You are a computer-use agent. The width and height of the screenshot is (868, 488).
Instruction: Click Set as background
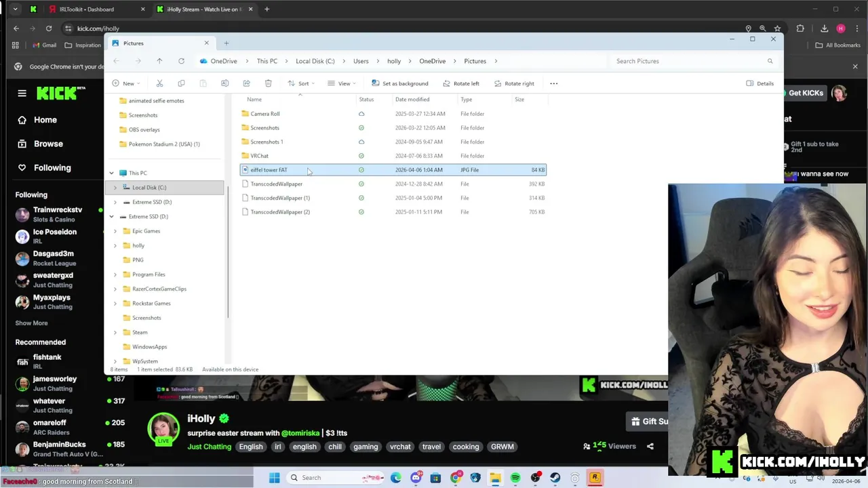point(400,83)
